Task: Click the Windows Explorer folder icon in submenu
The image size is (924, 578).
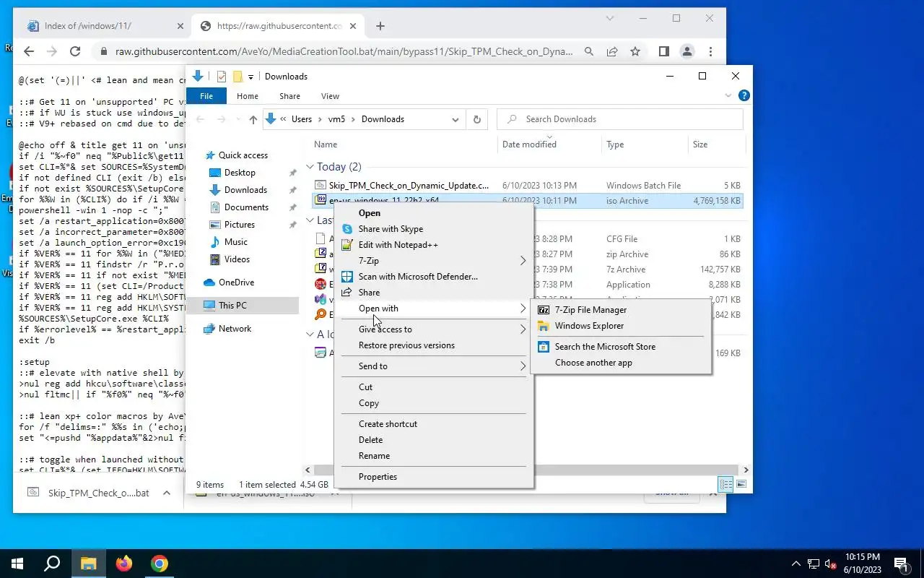Action: point(543,326)
